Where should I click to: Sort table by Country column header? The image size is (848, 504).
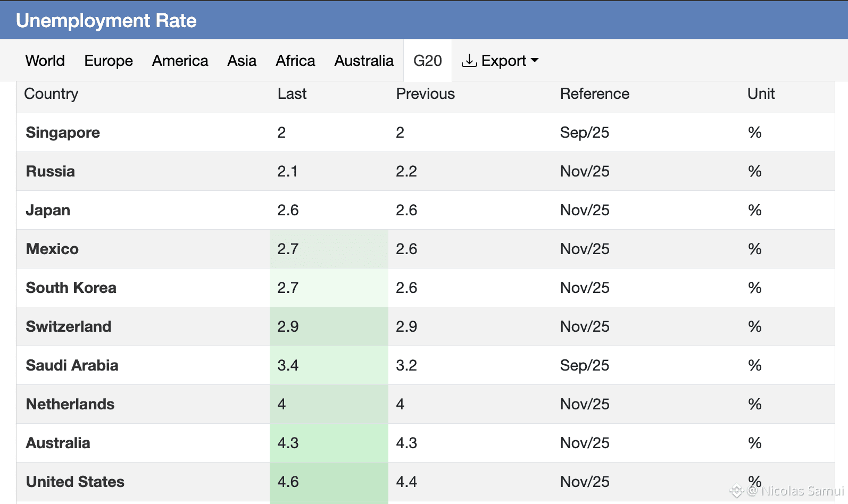point(51,94)
